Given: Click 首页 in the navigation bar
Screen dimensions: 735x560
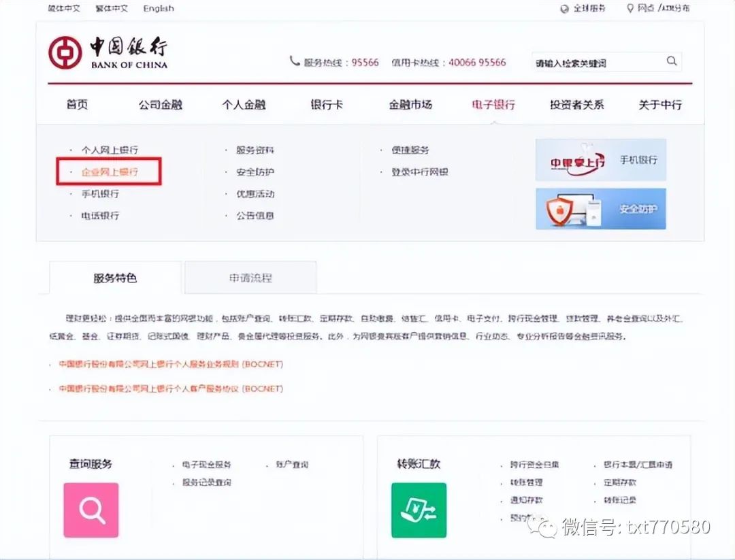Looking at the screenshot, I should pos(77,104).
